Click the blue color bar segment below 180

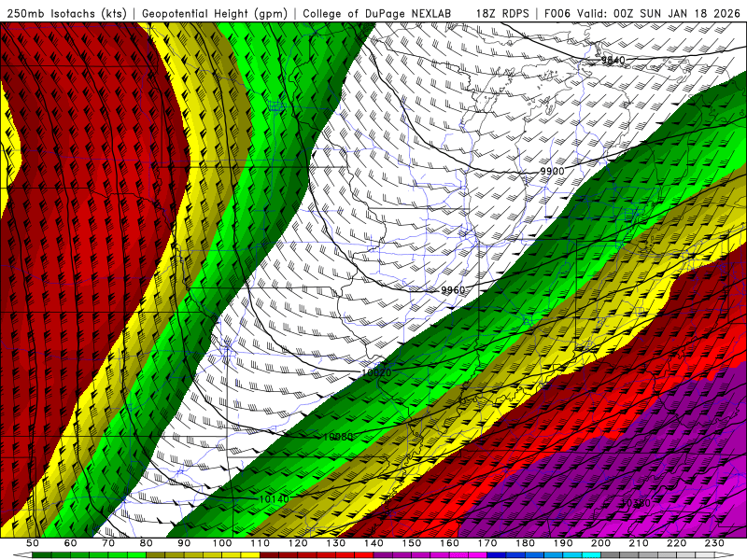pos(534,555)
